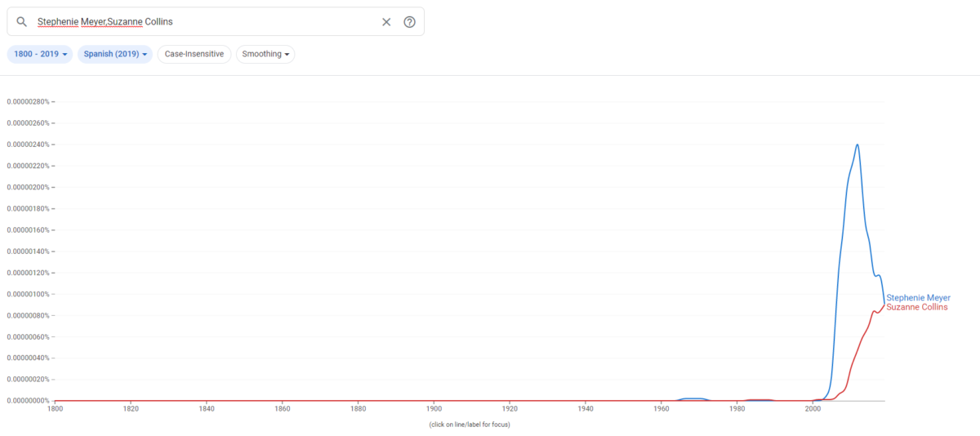The height and width of the screenshot is (436, 980).
Task: Click the 'click on line/label for focus' hint
Action: [x=470, y=425]
